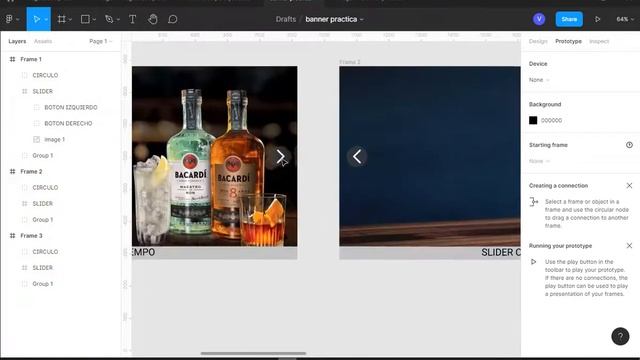Select the Pen tool
Screen dimensions: 640x360
tap(109, 19)
